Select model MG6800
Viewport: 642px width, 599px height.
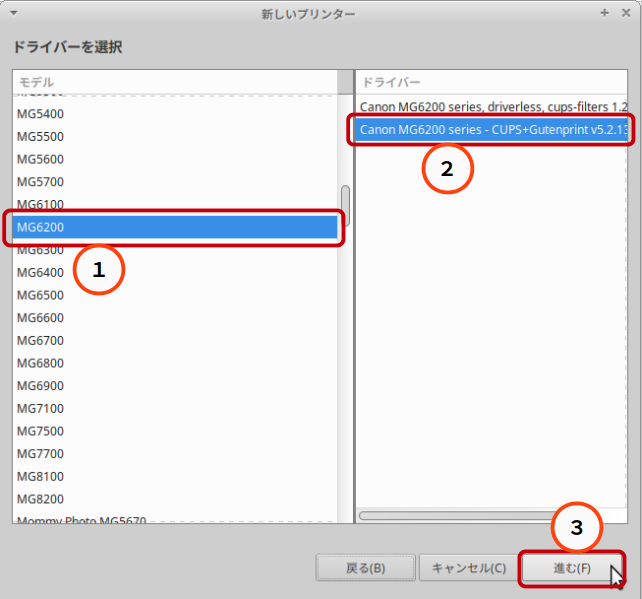175,363
